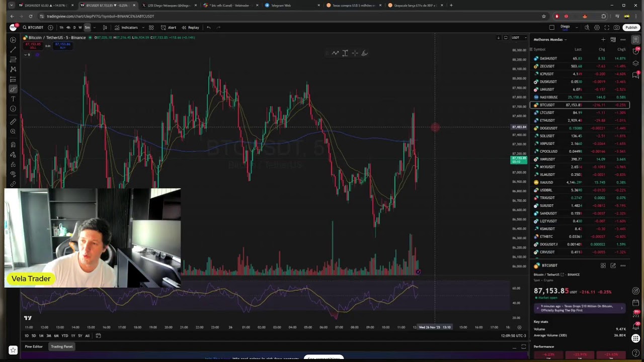Sort watchlist by Chg% column

621,49
